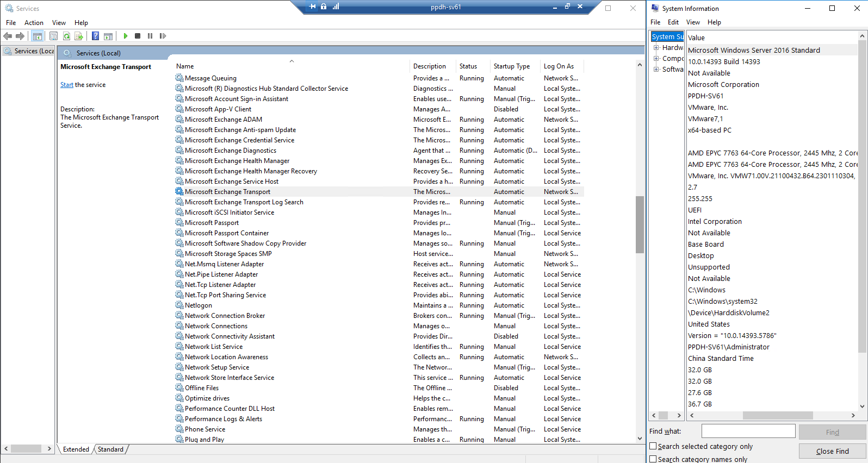868x463 pixels.
Task: Select System Summary tree node
Action: [x=667, y=37]
